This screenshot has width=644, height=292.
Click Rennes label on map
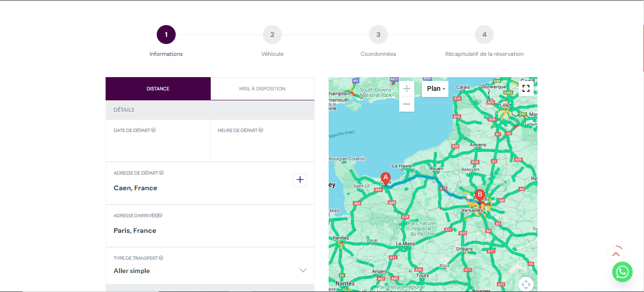point(341,238)
